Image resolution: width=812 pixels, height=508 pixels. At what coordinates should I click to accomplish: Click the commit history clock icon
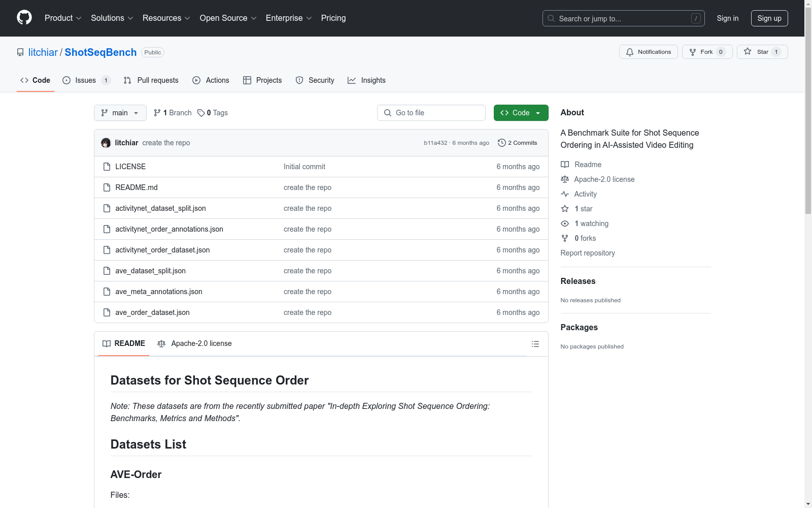(x=502, y=143)
